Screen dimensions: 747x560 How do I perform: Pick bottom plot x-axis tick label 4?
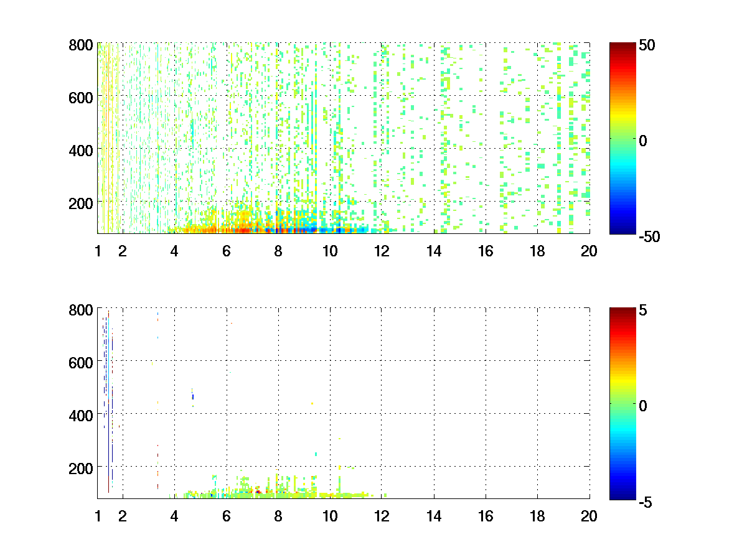pos(174,516)
